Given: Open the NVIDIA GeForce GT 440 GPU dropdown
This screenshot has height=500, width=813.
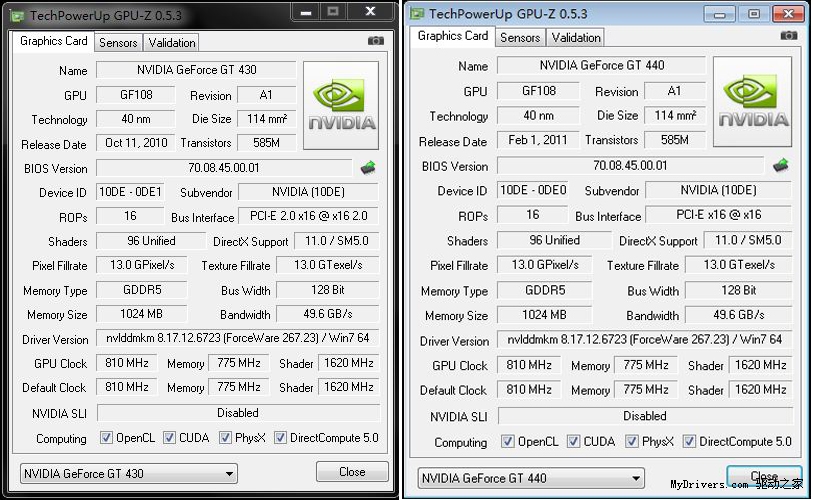Looking at the screenshot, I should [x=531, y=478].
